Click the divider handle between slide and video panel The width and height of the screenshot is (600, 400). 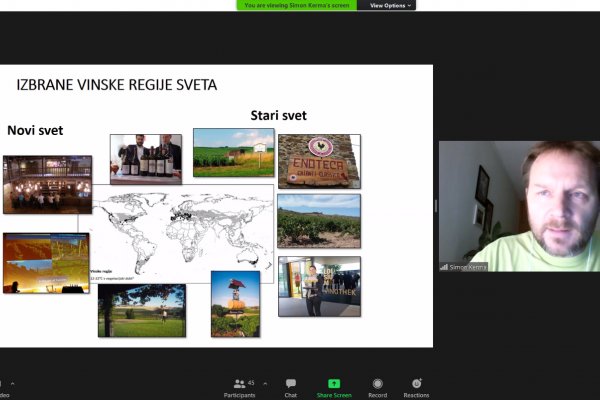pyautogui.click(x=435, y=206)
